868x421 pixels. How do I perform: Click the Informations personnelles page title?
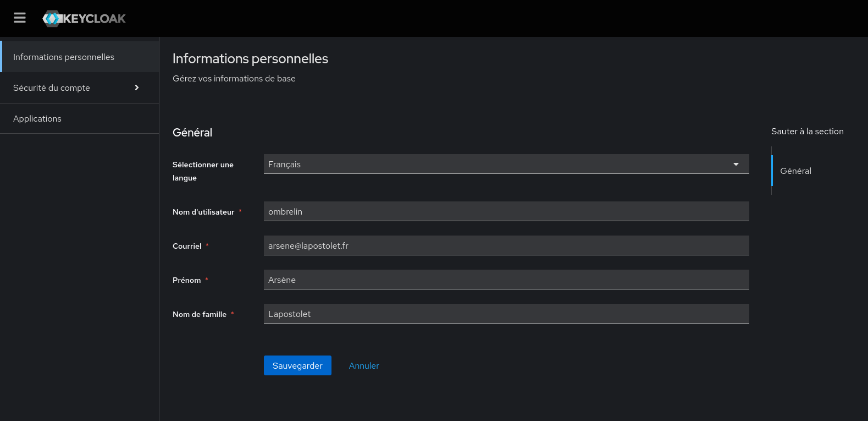(250, 58)
